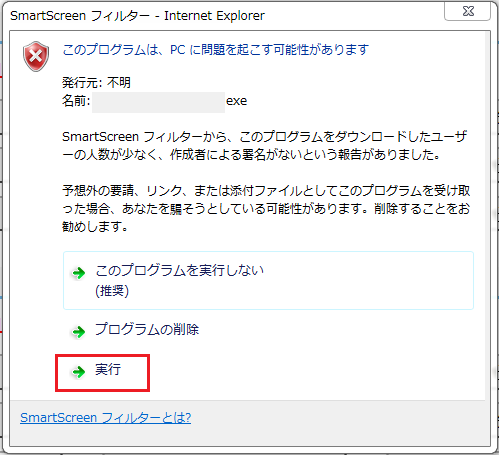Click green arrow beside このプログラムを実行しない
This screenshot has width=499, height=455.
pos(79,273)
